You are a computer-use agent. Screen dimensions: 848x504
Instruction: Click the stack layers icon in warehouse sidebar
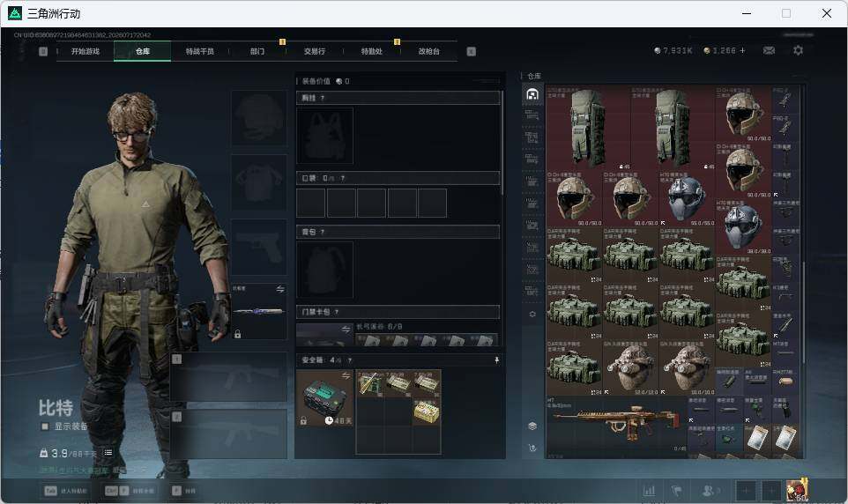(x=532, y=426)
